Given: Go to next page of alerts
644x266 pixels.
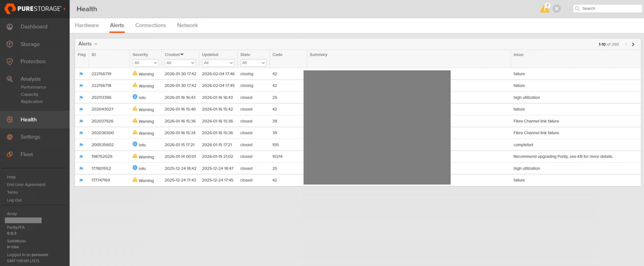Looking at the screenshot, I should pyautogui.click(x=633, y=45).
